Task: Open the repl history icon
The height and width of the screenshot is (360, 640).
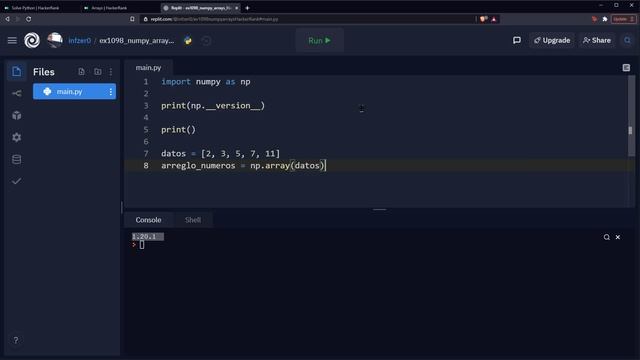Action: [206, 40]
